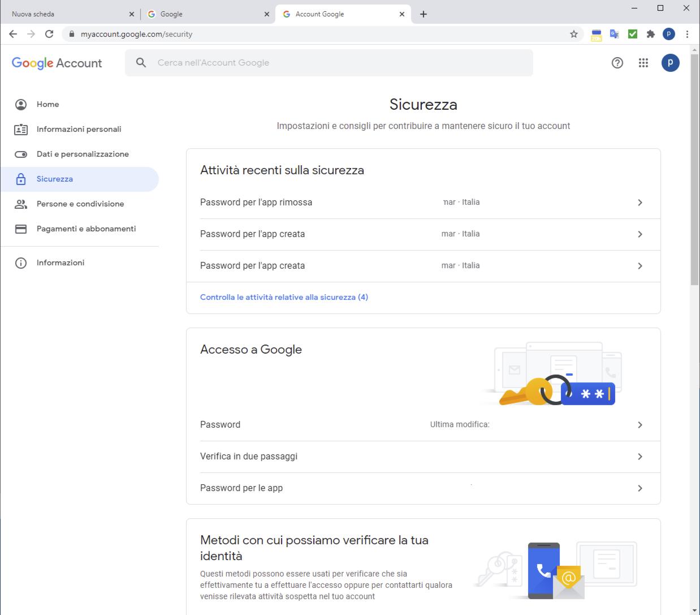Open the Chrome three-dot menu
The height and width of the screenshot is (615, 700).
[687, 34]
